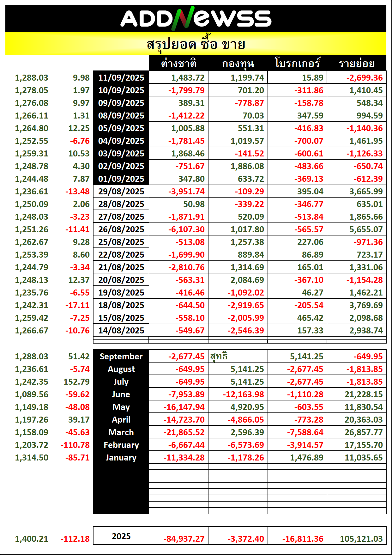
Task: Click the September month row label
Action: (x=121, y=356)
